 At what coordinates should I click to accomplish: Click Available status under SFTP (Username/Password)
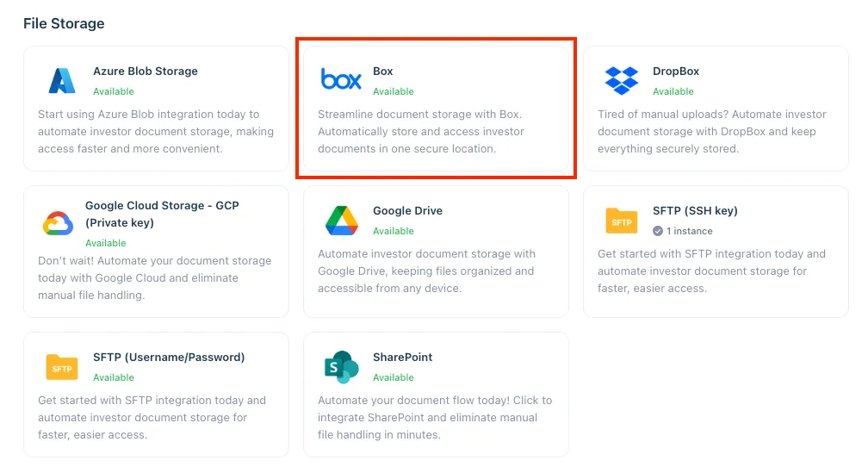(114, 377)
